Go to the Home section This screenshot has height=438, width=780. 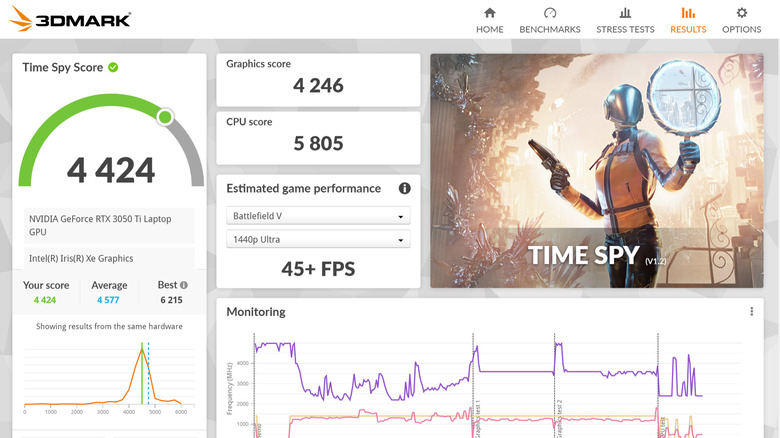(x=490, y=20)
